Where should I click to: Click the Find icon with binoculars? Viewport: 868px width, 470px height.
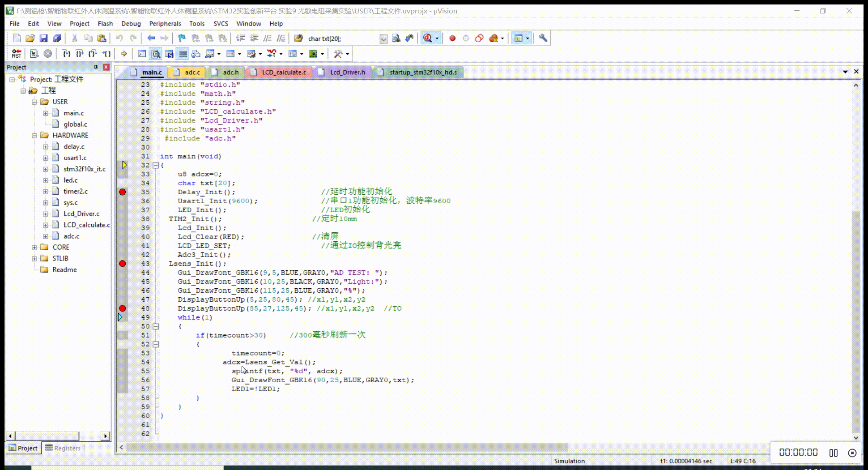coord(396,38)
